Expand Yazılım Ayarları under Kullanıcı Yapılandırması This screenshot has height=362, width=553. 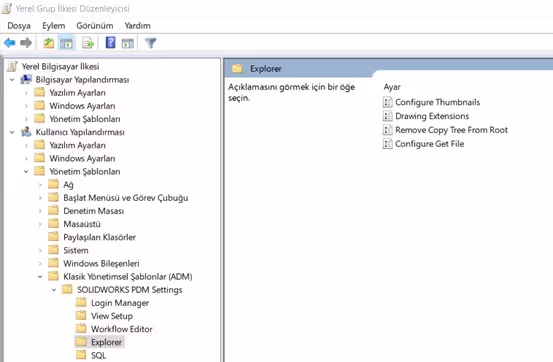(x=26, y=145)
